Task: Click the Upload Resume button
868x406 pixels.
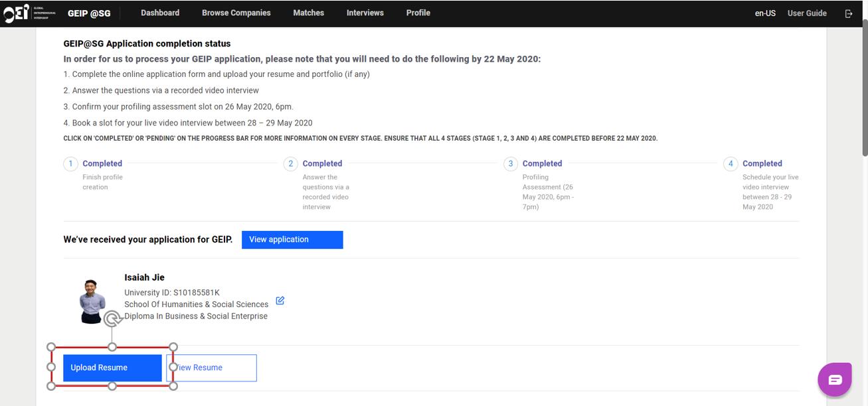Action: point(112,368)
